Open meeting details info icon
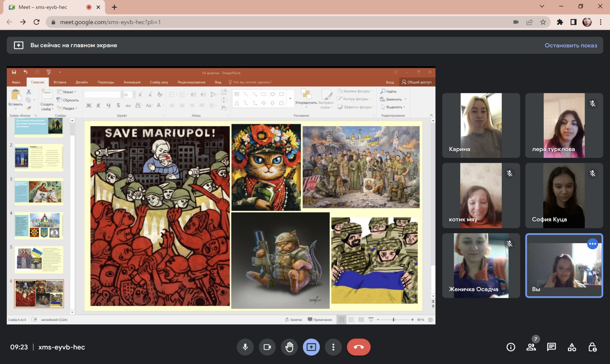Viewport: 610px width, 364px height. point(511,347)
